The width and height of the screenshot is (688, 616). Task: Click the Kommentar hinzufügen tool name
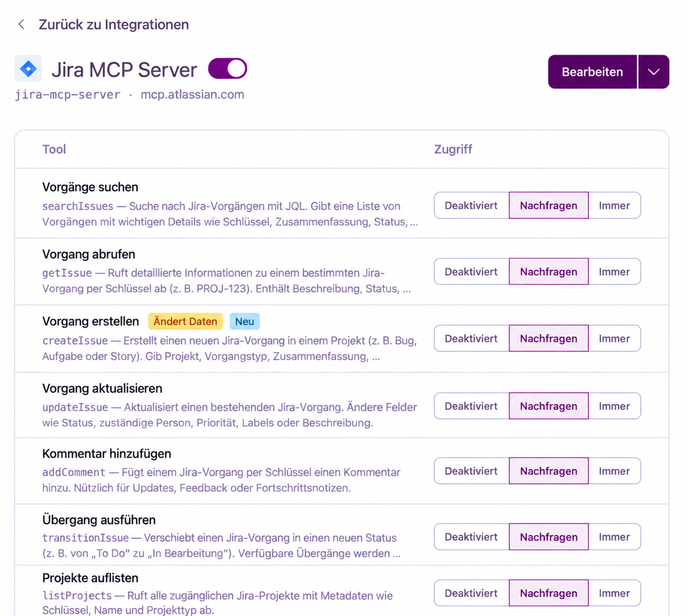pyautogui.click(x=106, y=454)
